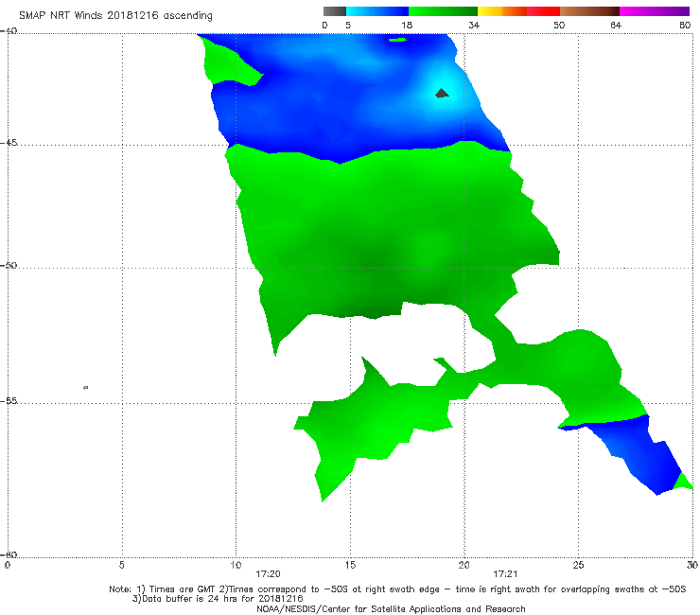Click the latitude label '-45'
The image size is (700, 615).
[9, 143]
